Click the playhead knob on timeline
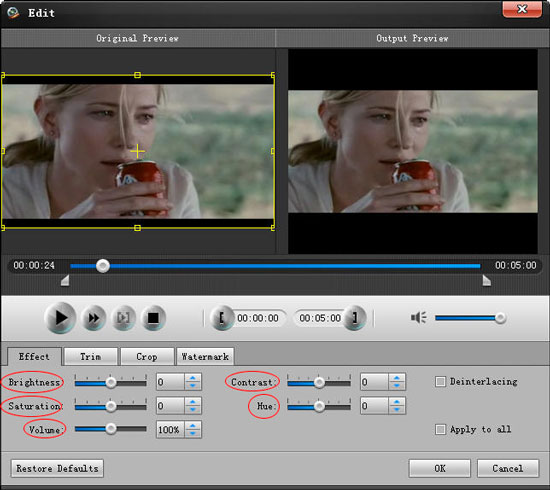Image resolution: width=550 pixels, height=490 pixels. 103,266
